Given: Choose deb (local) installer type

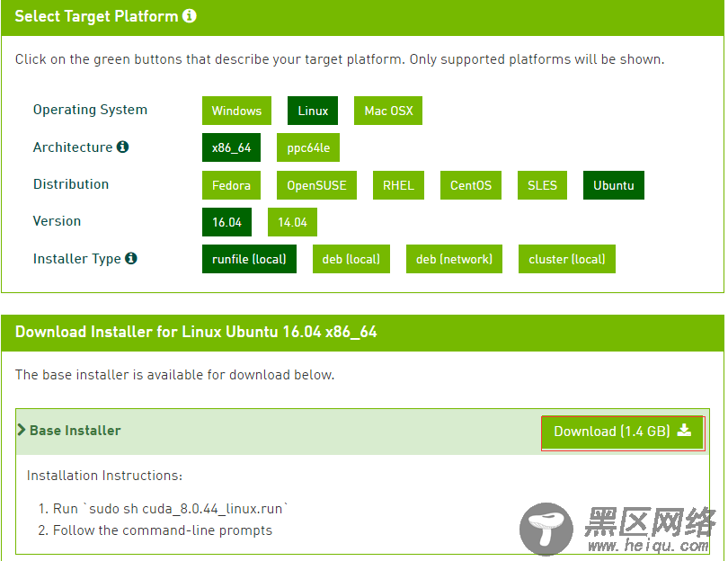Looking at the screenshot, I should (351, 259).
